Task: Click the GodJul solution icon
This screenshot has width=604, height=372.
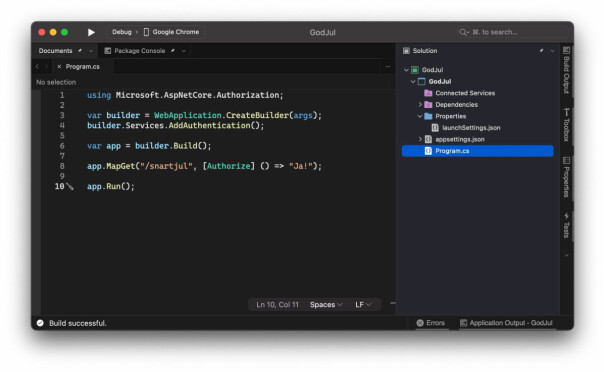Action: click(x=415, y=70)
